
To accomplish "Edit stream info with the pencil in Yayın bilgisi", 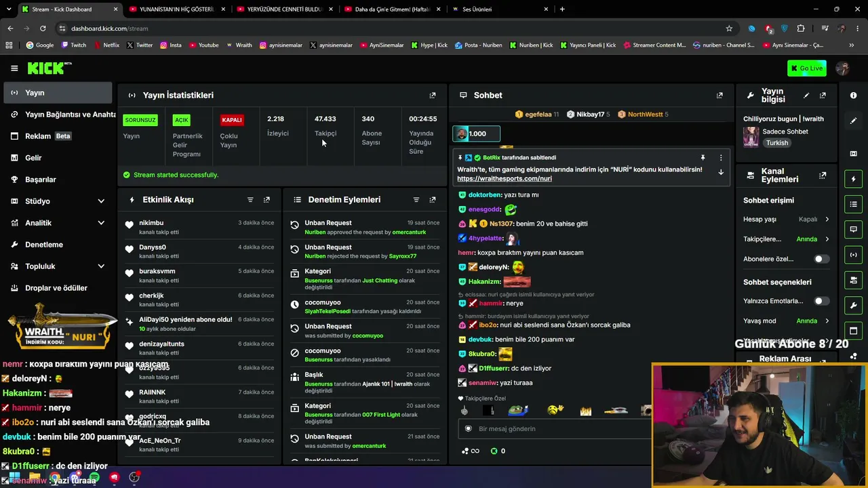I will tap(806, 96).
